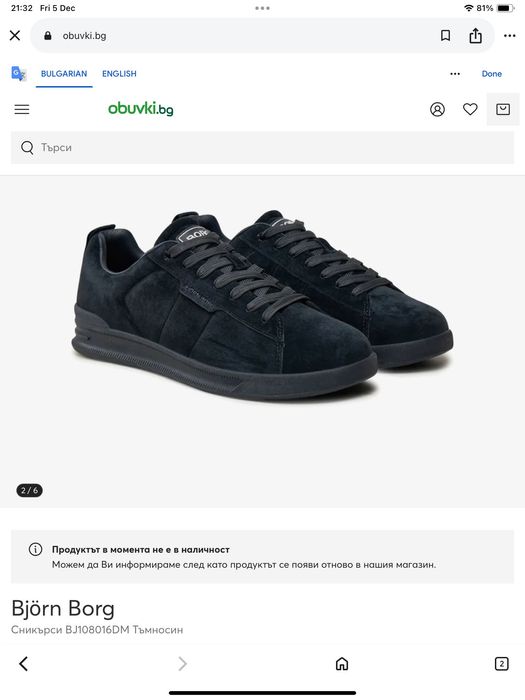Tap the share icon in address bar
Image resolution: width=525 pixels, height=700 pixels.
475,35
